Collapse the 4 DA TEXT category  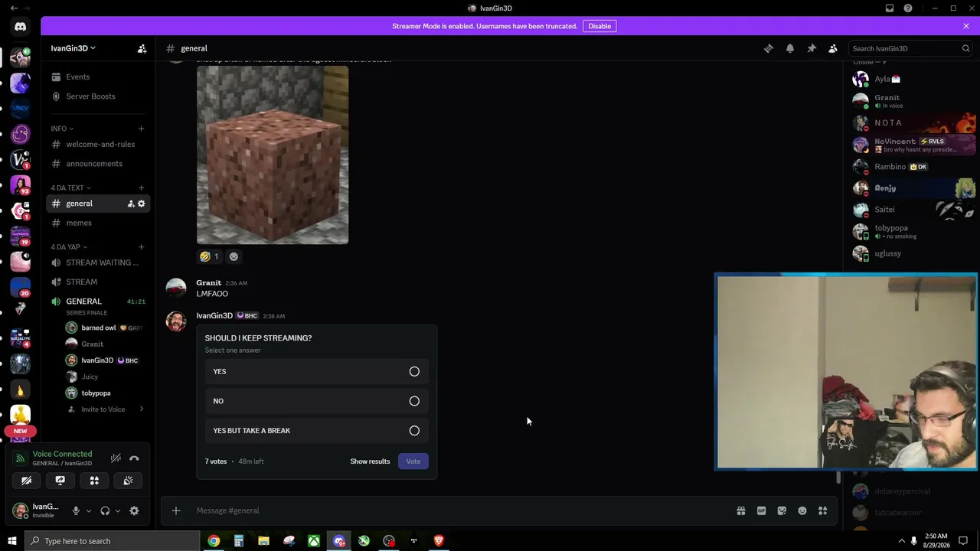tap(70, 187)
